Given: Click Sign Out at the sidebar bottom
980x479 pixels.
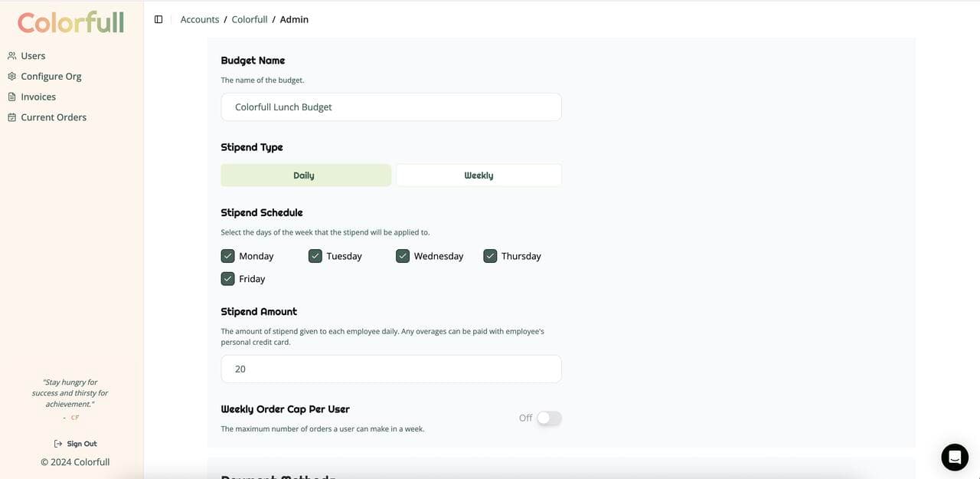Looking at the screenshot, I should 81,443.
